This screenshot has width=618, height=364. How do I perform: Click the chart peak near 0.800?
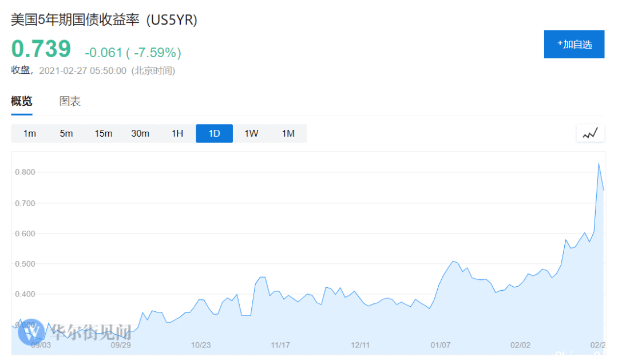(x=599, y=164)
